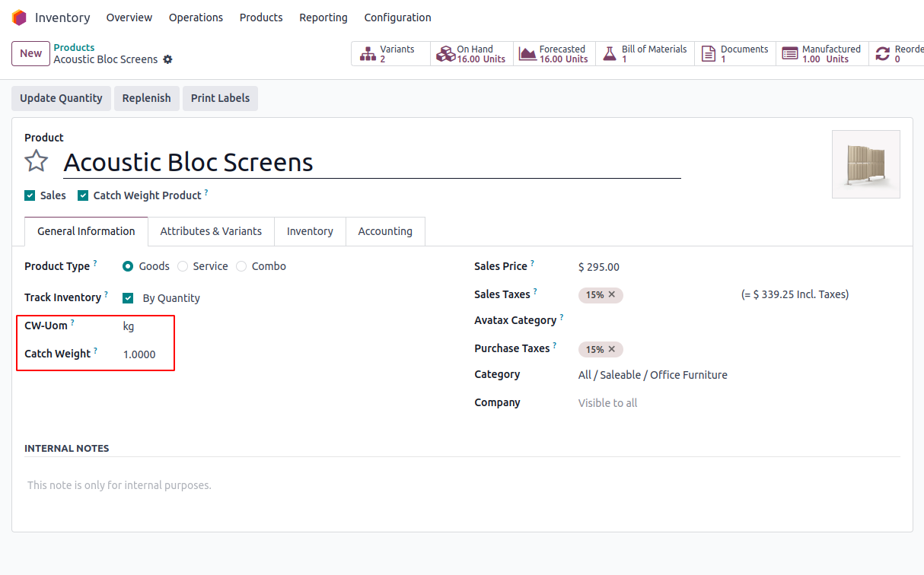The width and height of the screenshot is (924, 575).
Task: Click the Update Quantity button
Action: 61,98
